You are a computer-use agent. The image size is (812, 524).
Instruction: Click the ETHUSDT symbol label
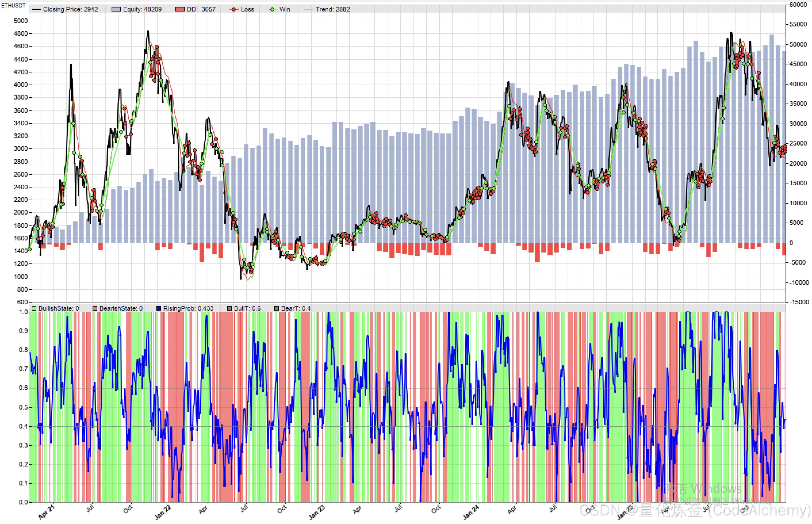(x=13, y=5)
